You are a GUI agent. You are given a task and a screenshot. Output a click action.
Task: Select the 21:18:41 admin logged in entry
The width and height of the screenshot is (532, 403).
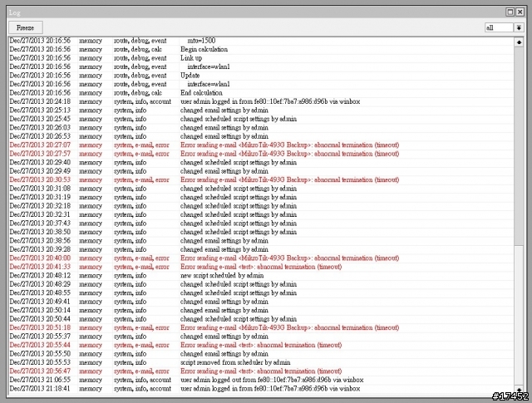tap(261, 389)
